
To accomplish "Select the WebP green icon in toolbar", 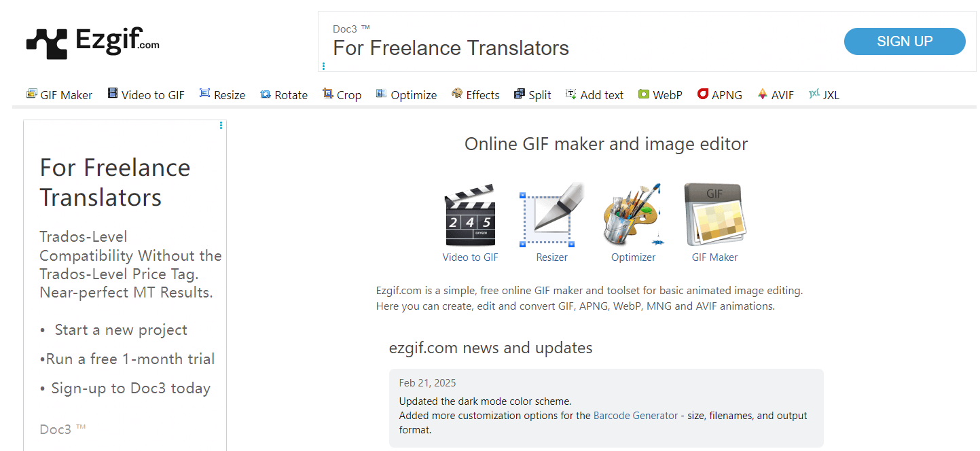I will [x=643, y=94].
